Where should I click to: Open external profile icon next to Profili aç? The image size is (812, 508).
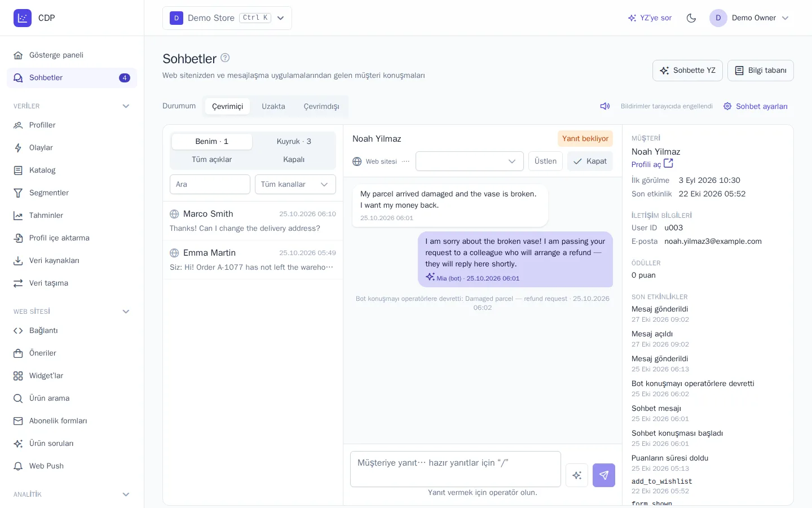[x=668, y=164]
